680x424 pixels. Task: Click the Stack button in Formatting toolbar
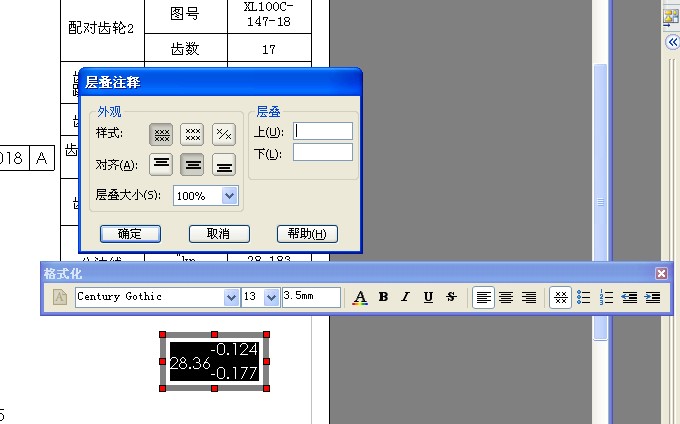[560, 297]
